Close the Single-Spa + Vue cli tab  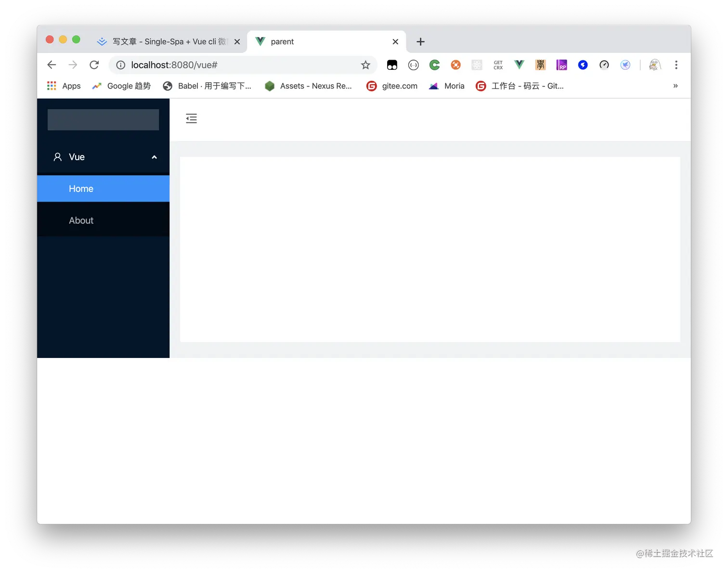tap(237, 42)
